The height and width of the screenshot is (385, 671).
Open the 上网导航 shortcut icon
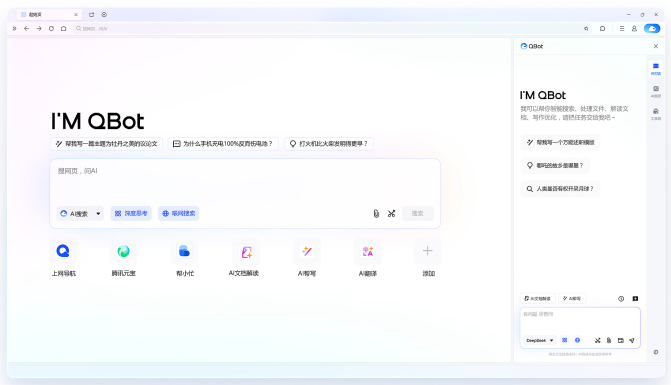click(63, 251)
